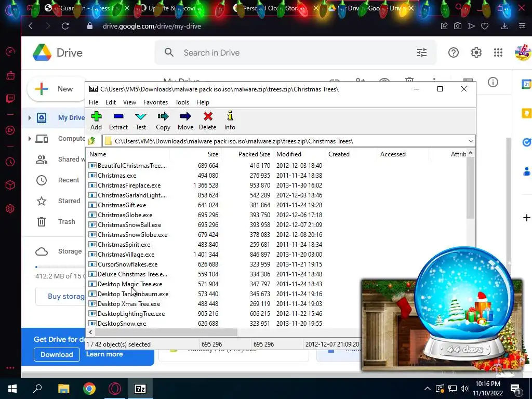Viewport: 532px width, 399px height.
Task: Click the Download Drive for desktop button
Action: click(57, 354)
